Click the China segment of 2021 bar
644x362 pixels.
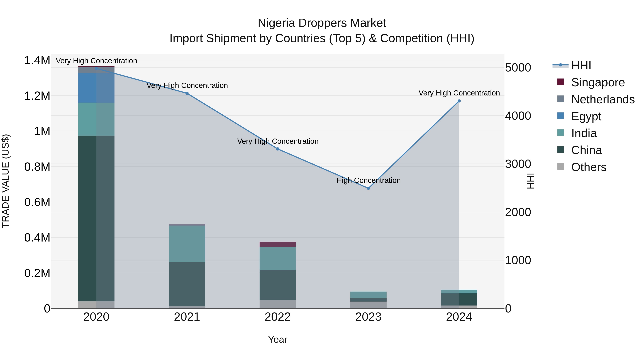coord(187,284)
